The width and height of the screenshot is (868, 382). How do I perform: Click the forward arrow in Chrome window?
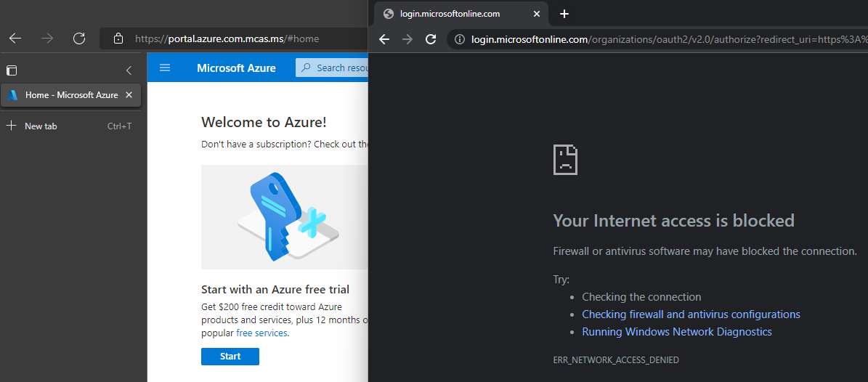(x=407, y=38)
